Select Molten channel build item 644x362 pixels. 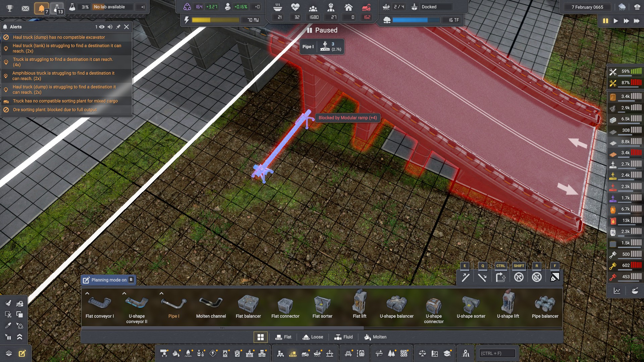[211, 307]
